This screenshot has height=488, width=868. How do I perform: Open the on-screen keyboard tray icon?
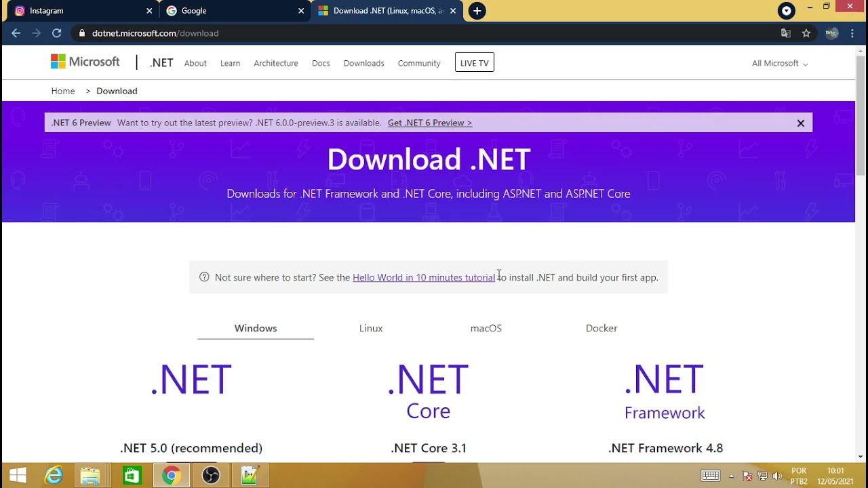[711, 476]
